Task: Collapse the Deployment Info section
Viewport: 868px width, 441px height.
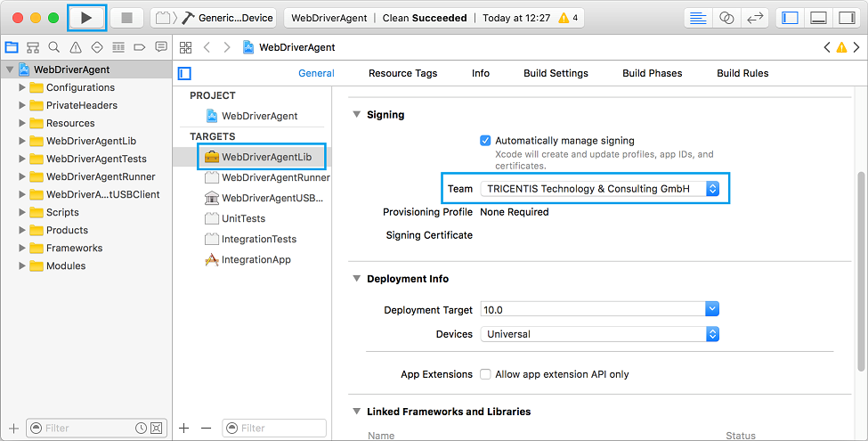Action: tap(356, 279)
